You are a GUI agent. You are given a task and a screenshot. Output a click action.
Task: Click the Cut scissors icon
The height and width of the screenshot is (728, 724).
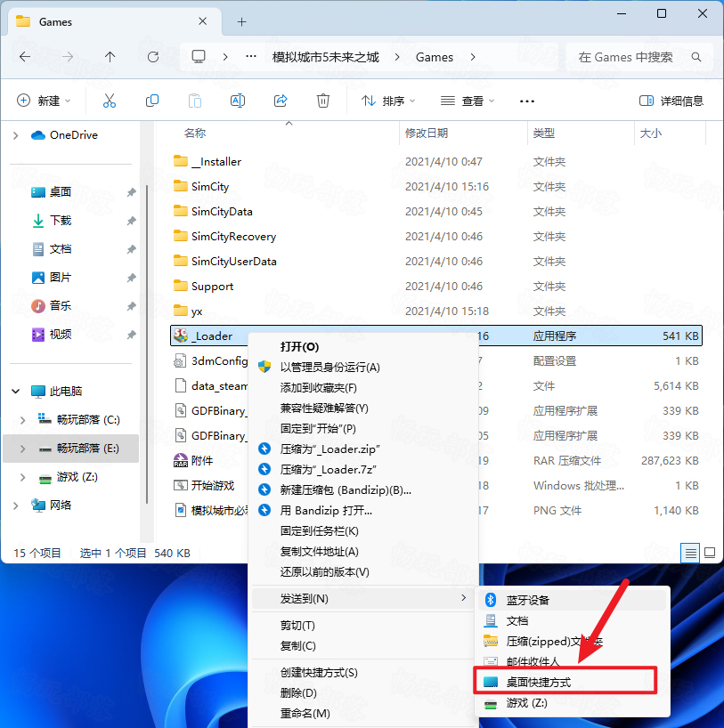(x=110, y=101)
